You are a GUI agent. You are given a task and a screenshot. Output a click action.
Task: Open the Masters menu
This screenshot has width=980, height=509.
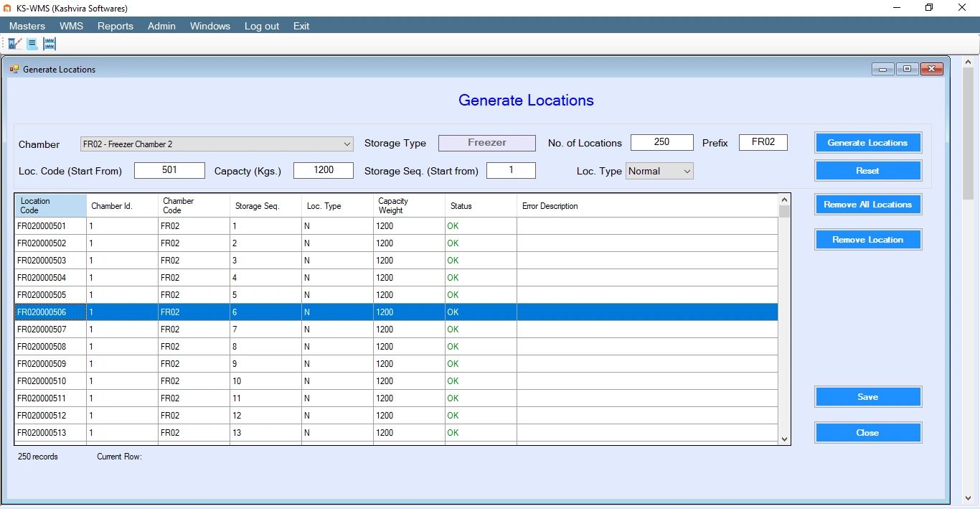point(27,26)
